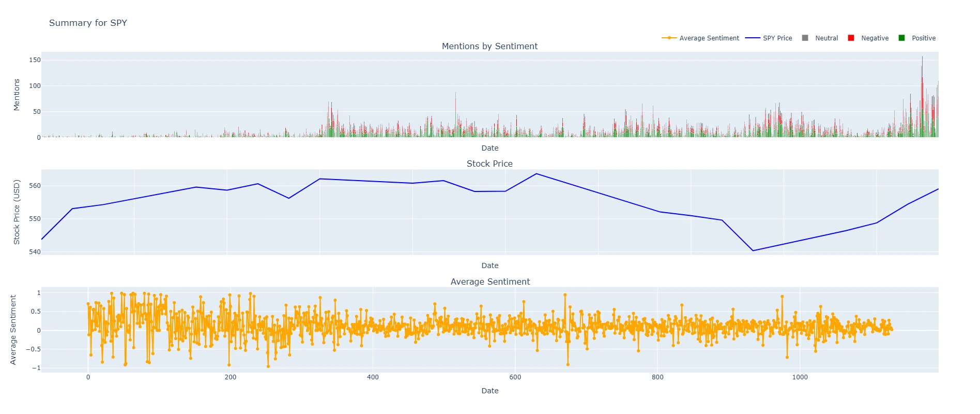This screenshot has height=414, width=980.
Task: Click the 'Mentions' y-axis label
Action: coord(17,95)
